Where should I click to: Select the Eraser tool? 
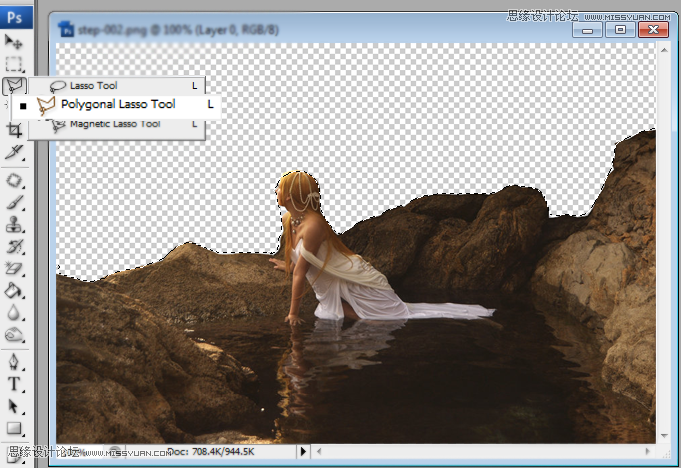[x=13, y=268]
